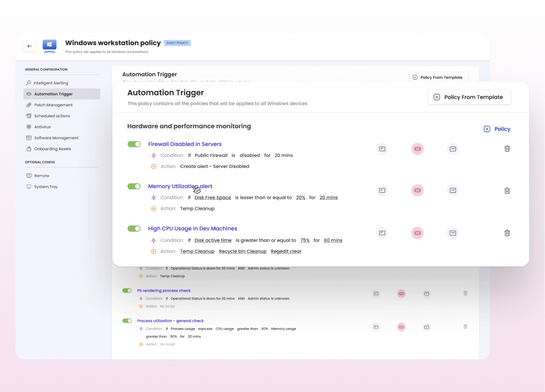The width and height of the screenshot is (545, 392).
Task: Click the Policy From Template button
Action: click(x=469, y=97)
